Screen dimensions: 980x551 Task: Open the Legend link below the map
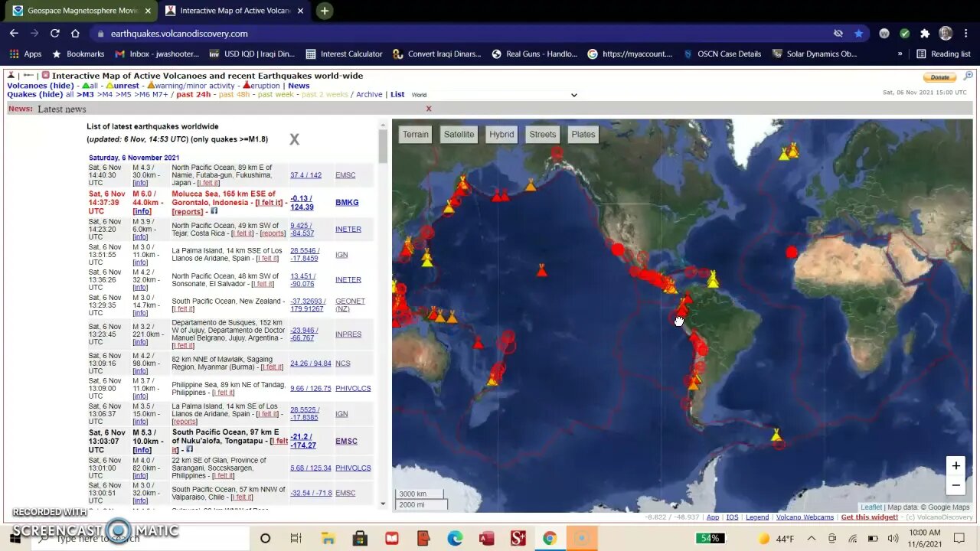tap(757, 517)
